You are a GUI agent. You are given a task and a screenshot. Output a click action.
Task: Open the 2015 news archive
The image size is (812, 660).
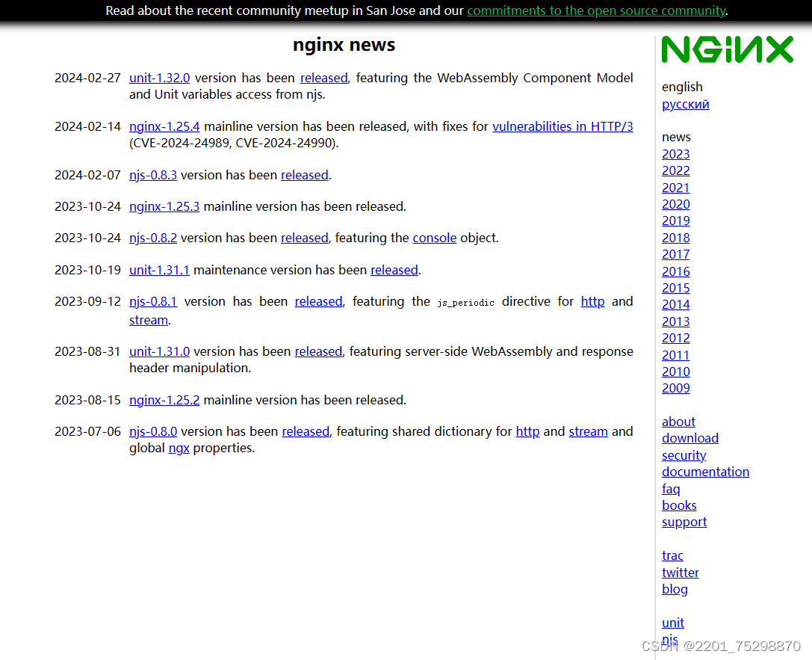(676, 288)
